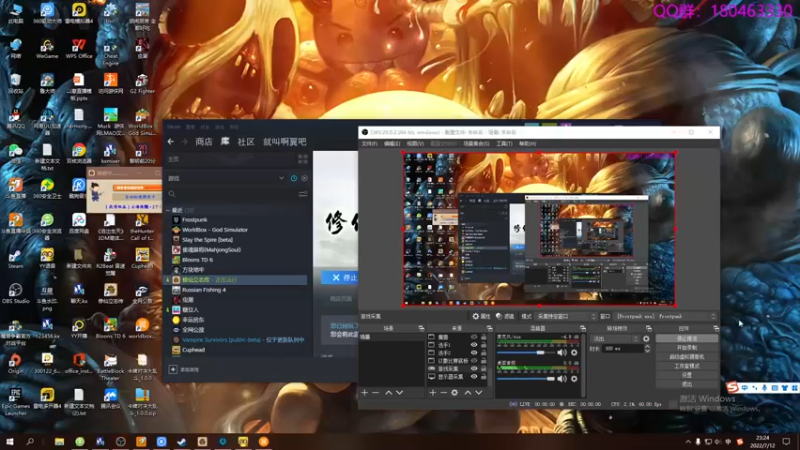Open WeGame desktop shortcut
Screen dimensions: 800x450
[47, 49]
